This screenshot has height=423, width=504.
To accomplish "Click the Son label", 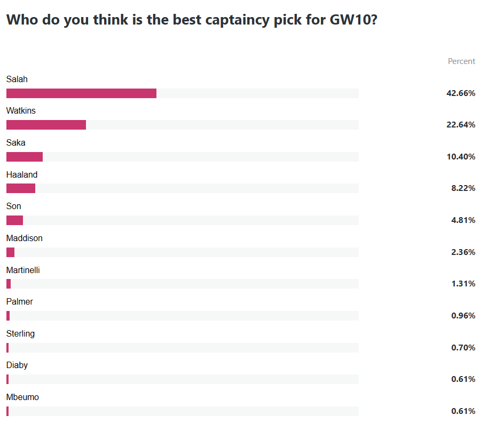I will point(14,206).
